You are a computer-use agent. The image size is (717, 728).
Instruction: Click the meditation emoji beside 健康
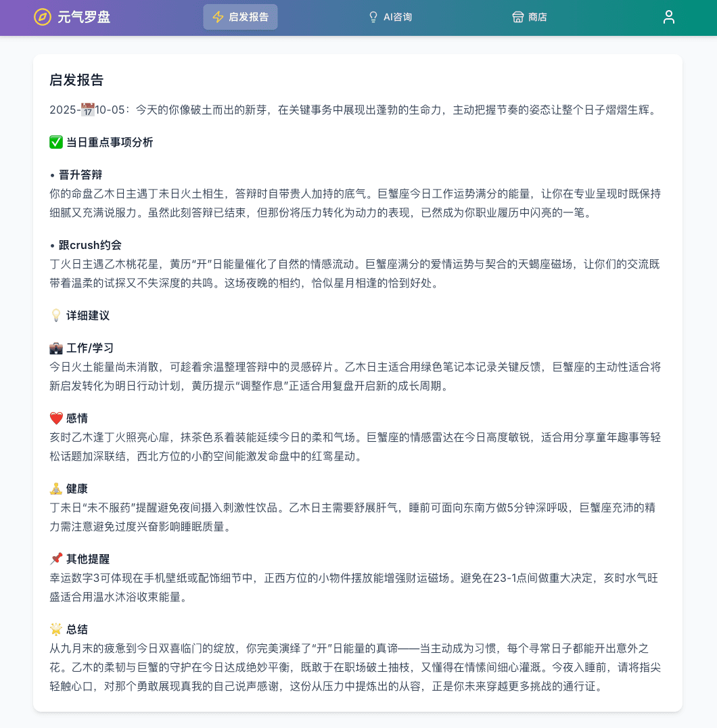[x=57, y=488]
